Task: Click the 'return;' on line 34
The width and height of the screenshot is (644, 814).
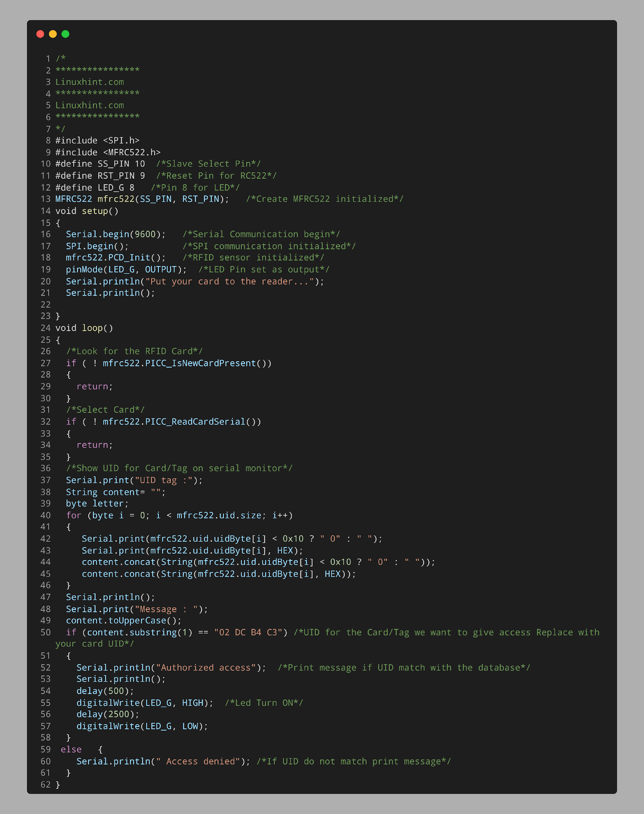Action: coord(95,445)
